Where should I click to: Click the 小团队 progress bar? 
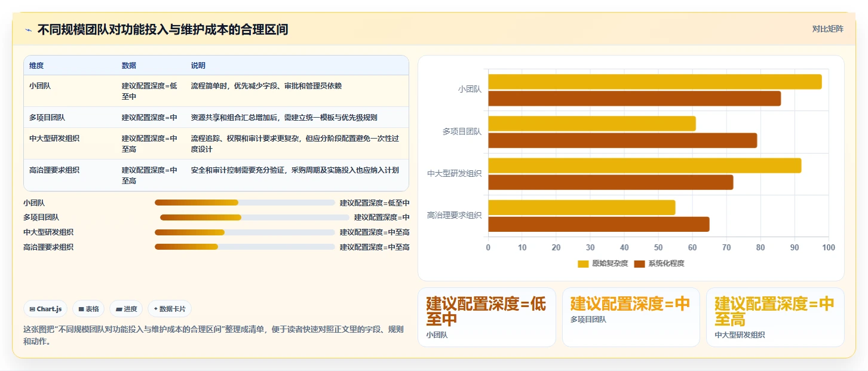245,203
